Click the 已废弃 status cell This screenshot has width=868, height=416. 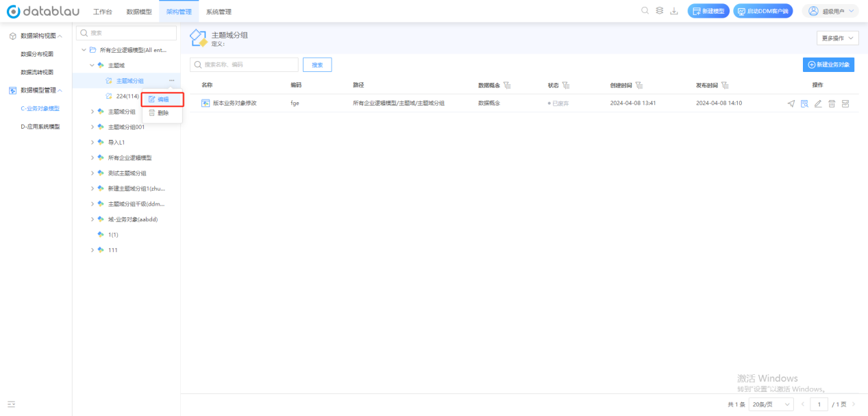click(558, 103)
